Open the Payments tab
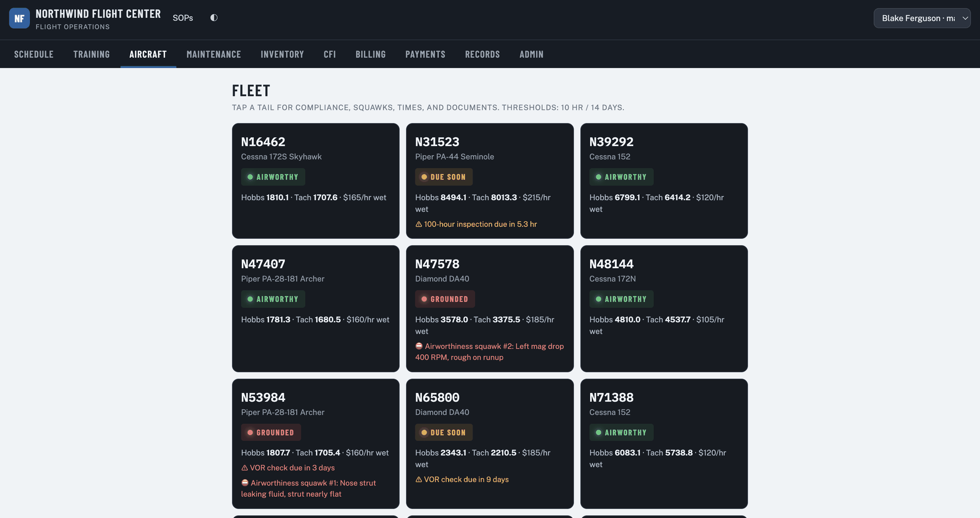Image resolution: width=980 pixels, height=518 pixels. tap(425, 54)
